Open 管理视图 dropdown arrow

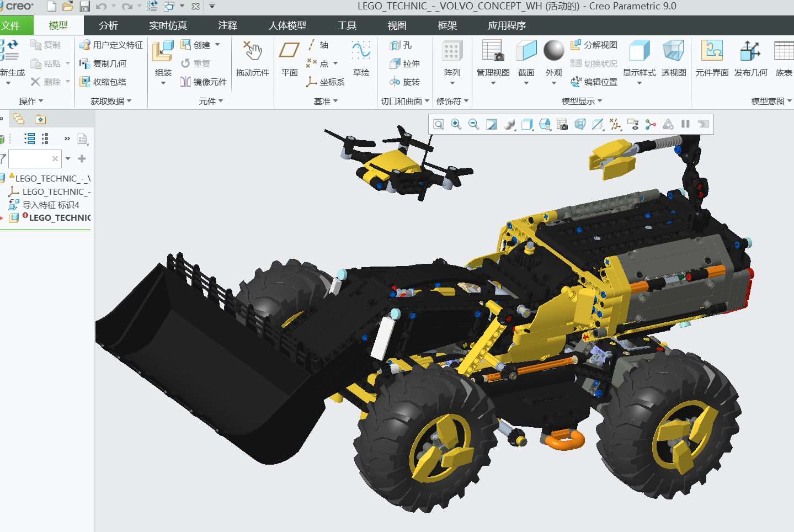coord(493,83)
